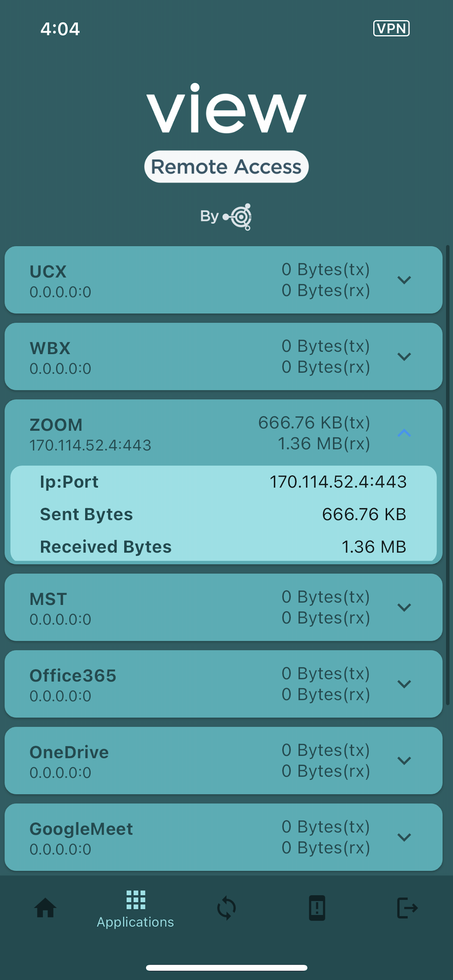The image size is (453, 980).
Task: Tap the logout exit icon
Action: (x=407, y=908)
